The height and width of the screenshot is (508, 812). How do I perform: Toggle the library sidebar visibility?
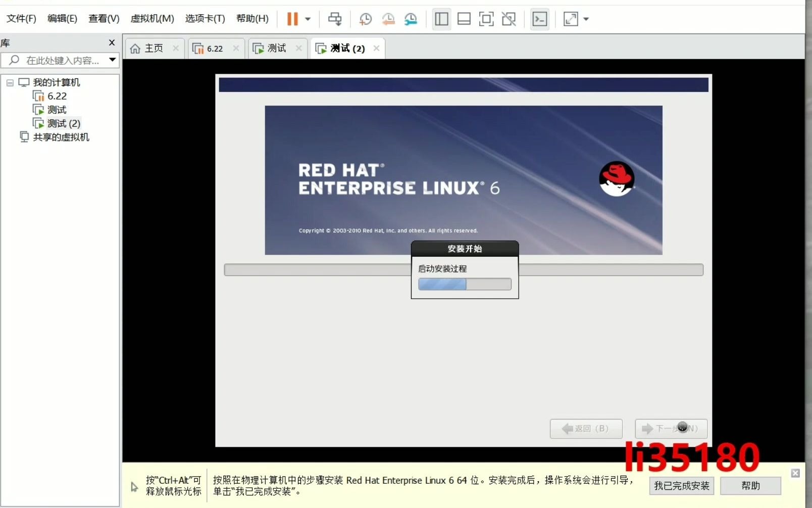tap(441, 19)
